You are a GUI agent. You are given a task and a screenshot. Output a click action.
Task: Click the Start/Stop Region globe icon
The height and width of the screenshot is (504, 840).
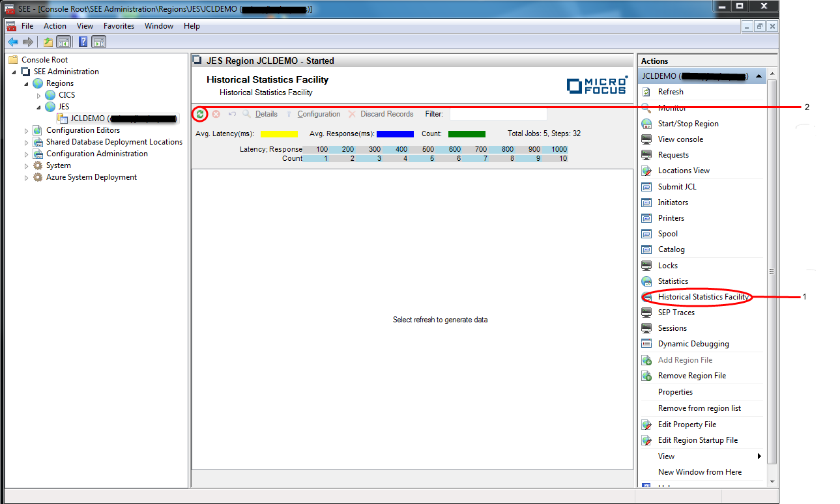pyautogui.click(x=646, y=124)
